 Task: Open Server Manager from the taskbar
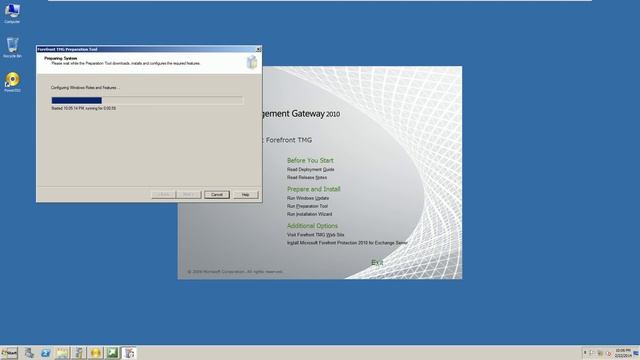pos(29,353)
